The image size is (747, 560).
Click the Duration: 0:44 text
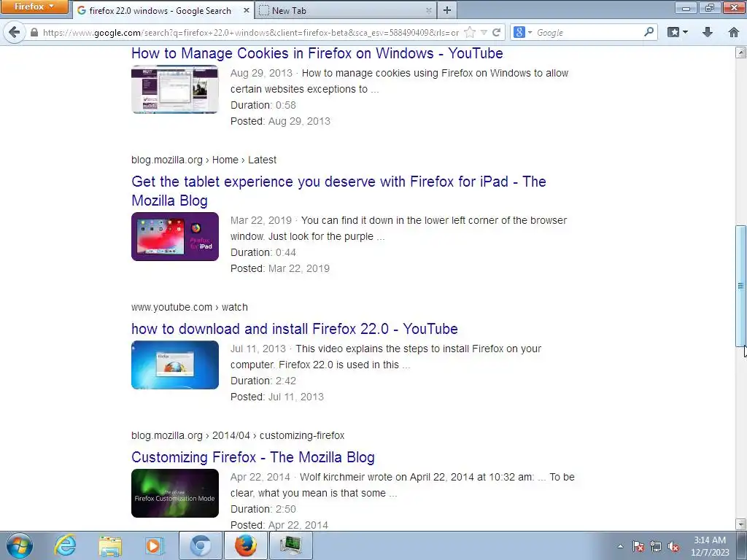263,252
